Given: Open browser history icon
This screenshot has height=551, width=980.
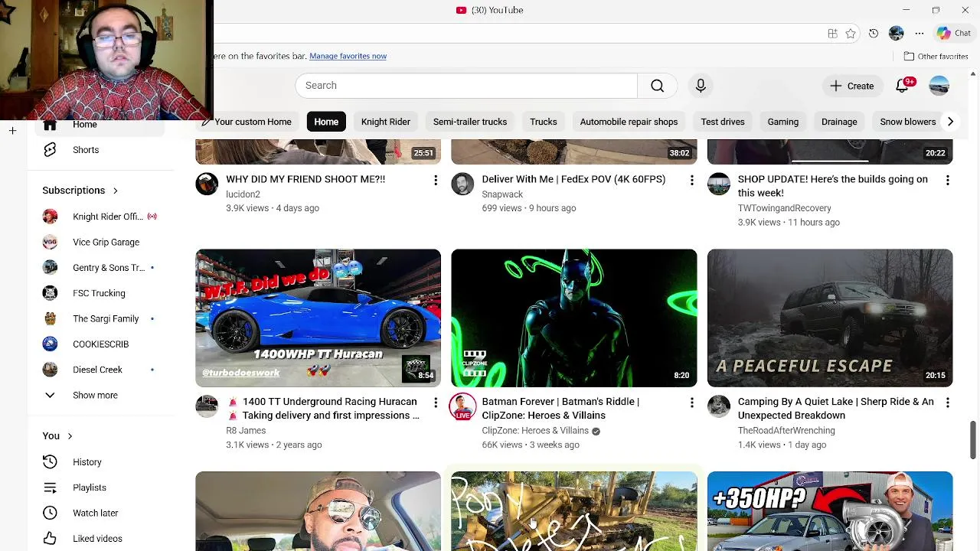Looking at the screenshot, I should (874, 34).
